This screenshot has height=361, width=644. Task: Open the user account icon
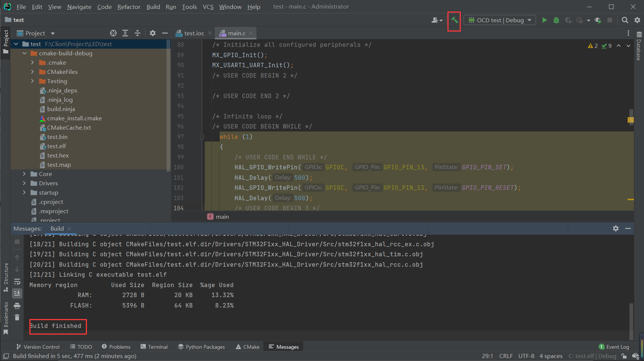(437, 20)
